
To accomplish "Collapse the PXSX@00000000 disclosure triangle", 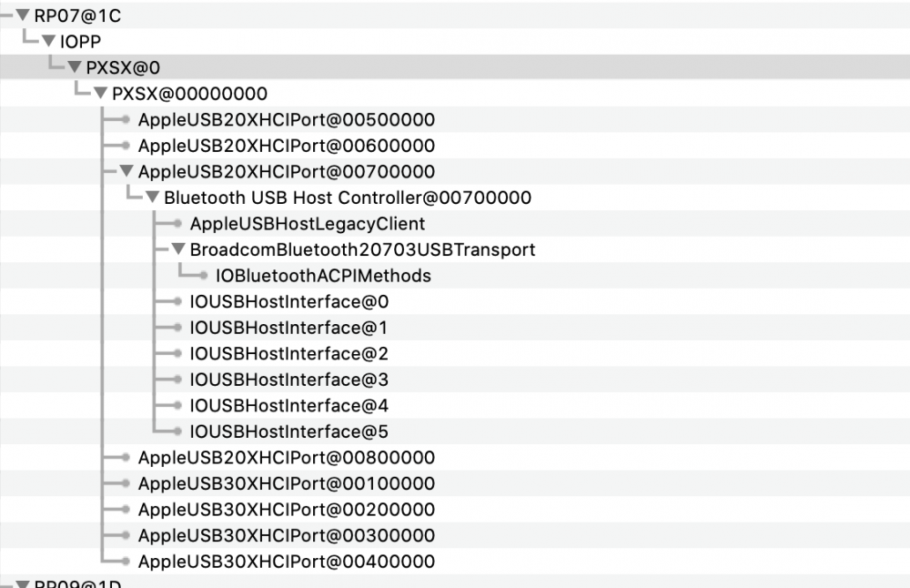I will click(x=100, y=93).
